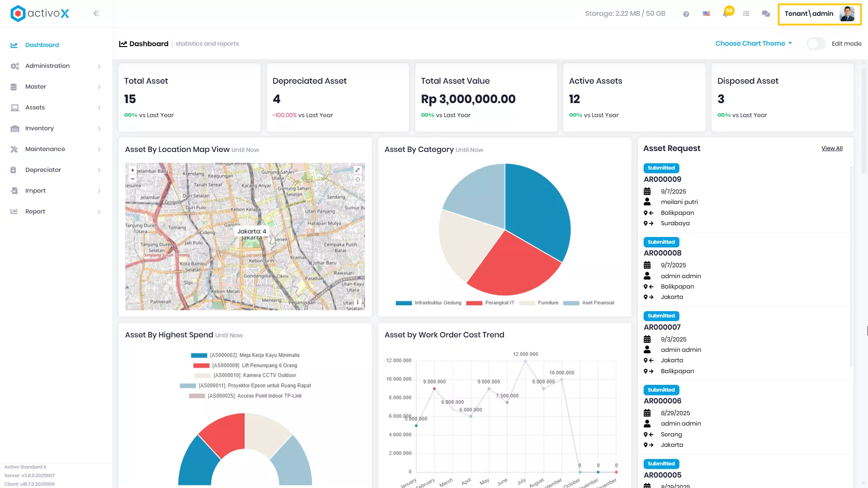Open asset request AR000009
The height and width of the screenshot is (488, 868).
(662, 180)
